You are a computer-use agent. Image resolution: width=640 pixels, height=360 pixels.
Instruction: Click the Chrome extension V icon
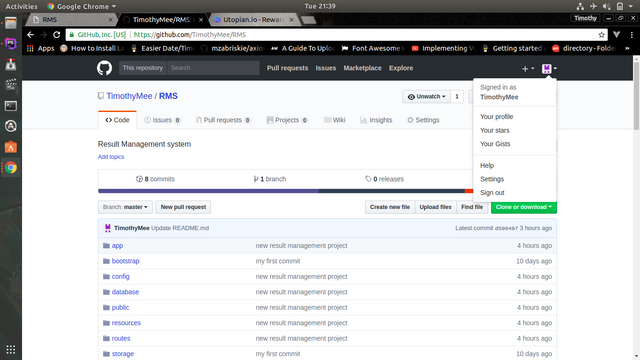pyautogui.click(x=616, y=35)
